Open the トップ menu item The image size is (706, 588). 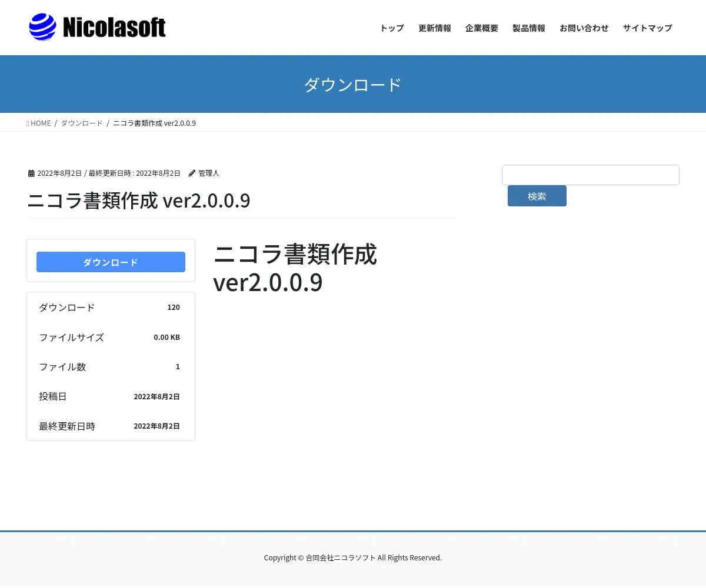click(392, 28)
